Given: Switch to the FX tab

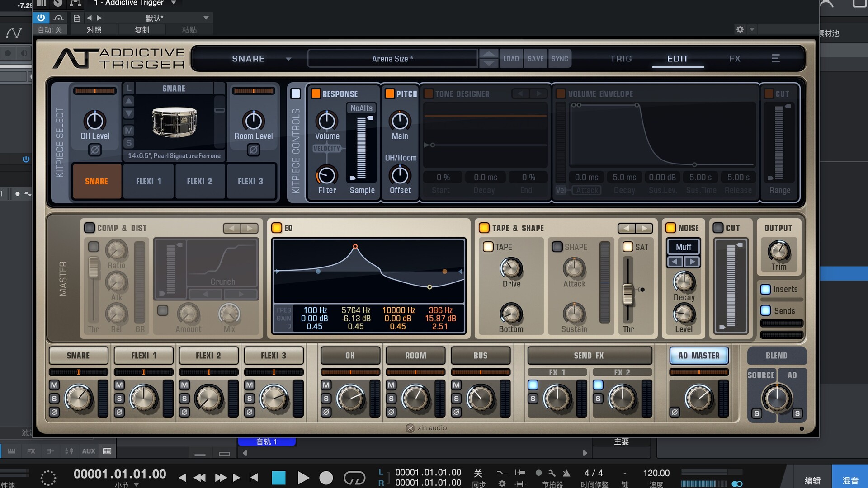Looking at the screenshot, I should click(735, 59).
